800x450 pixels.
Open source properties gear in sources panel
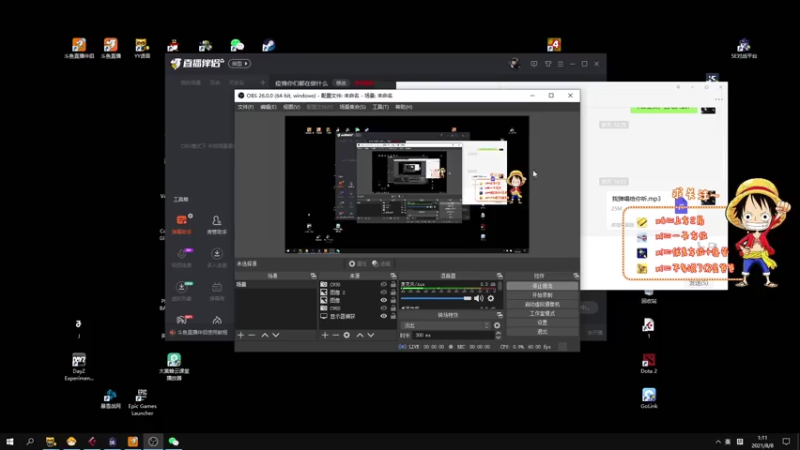[x=347, y=335]
